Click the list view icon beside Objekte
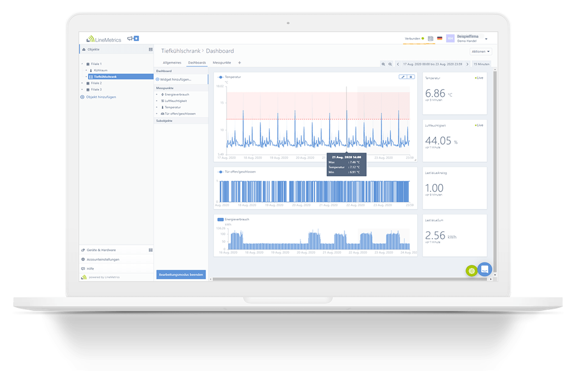 point(151,49)
